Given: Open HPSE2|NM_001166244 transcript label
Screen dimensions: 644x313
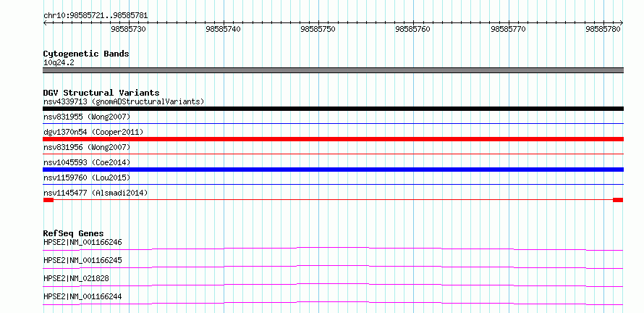Looking at the screenshot, I should pyautogui.click(x=82, y=296).
